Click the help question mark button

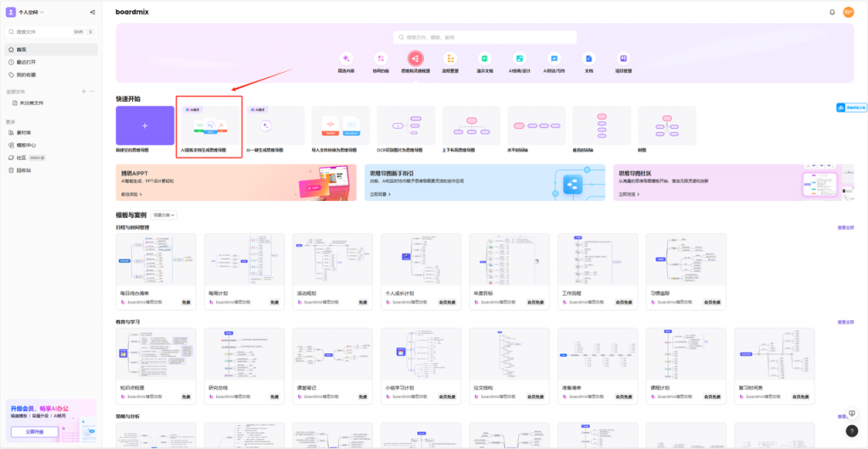tap(851, 430)
